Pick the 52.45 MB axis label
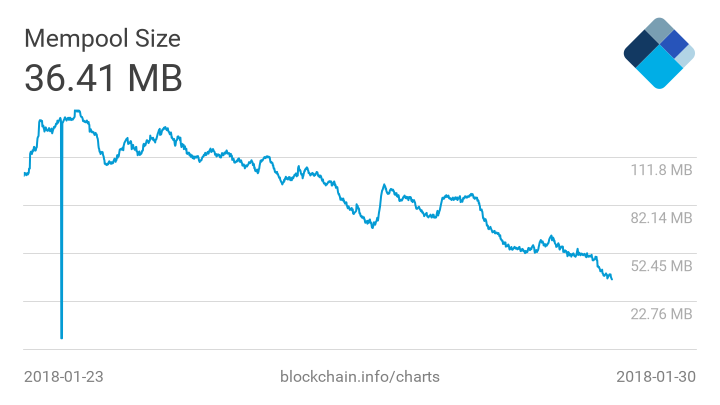 point(660,266)
